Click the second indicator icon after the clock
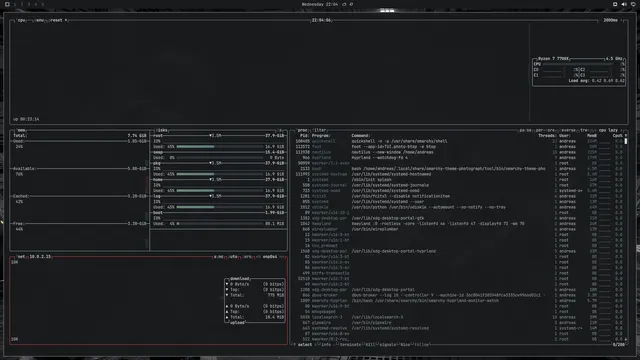 pos(351,4)
